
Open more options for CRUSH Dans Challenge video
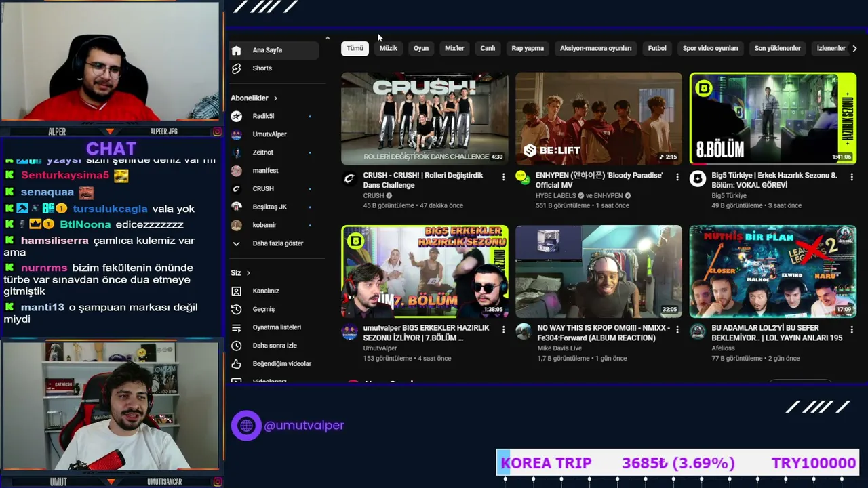[503, 177]
